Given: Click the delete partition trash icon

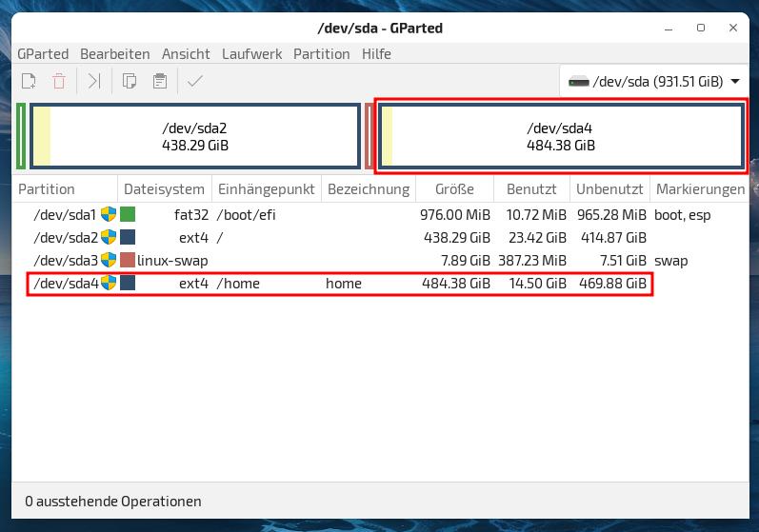Looking at the screenshot, I should pyautogui.click(x=59, y=82).
